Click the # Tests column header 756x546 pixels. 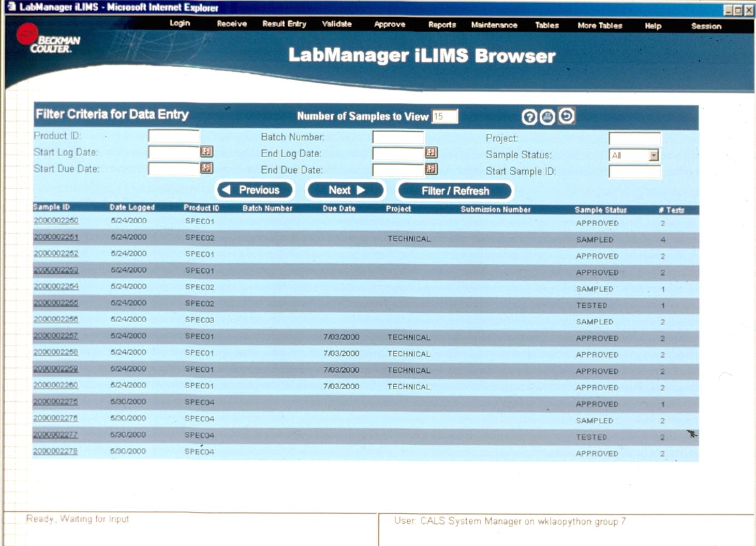coord(672,210)
